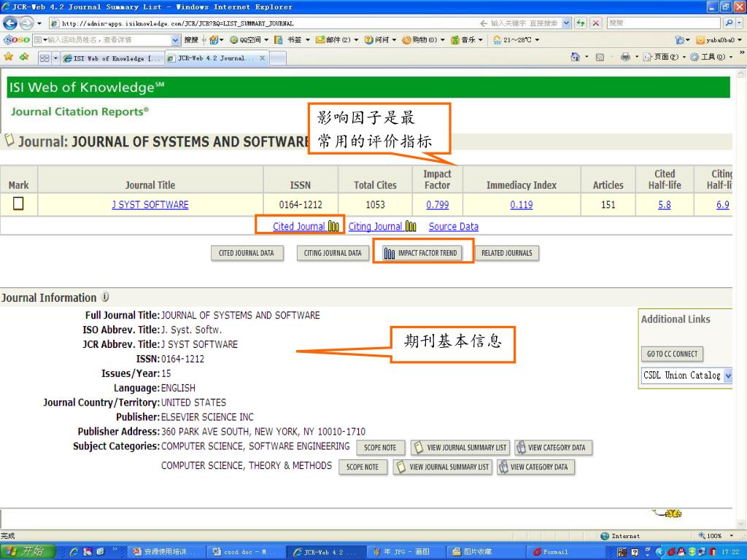Click the Soso logo in toolbar

pyautogui.click(x=17, y=40)
